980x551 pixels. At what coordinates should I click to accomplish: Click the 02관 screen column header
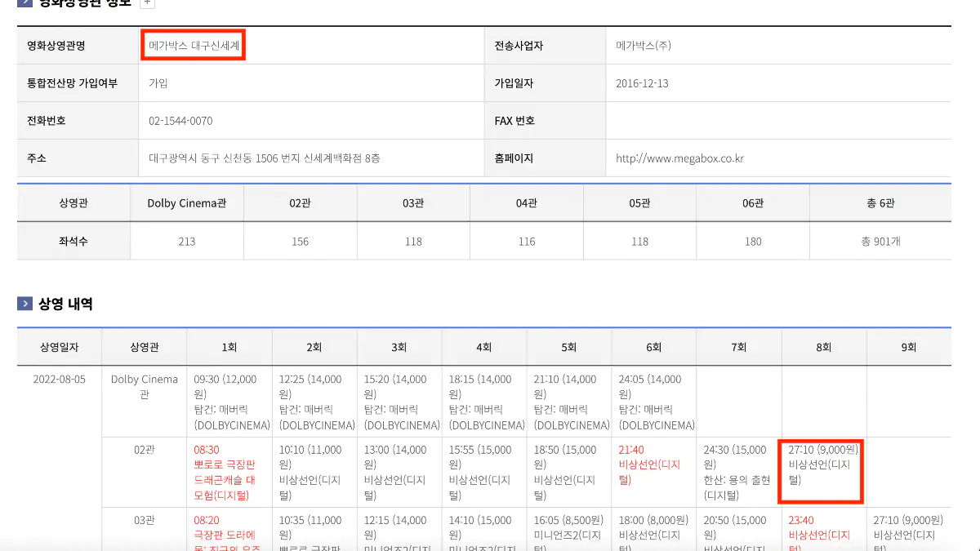coord(300,202)
